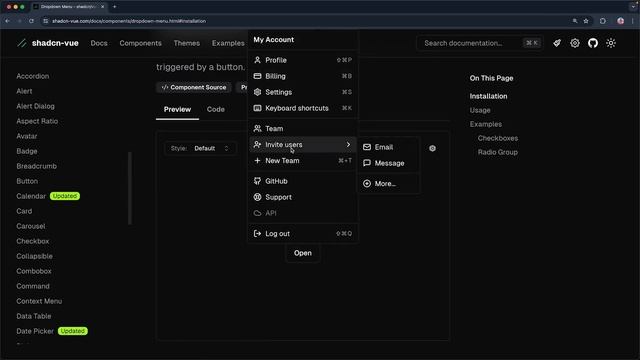
Task: Choose Settings in the dropdown menu
Action: [302, 92]
